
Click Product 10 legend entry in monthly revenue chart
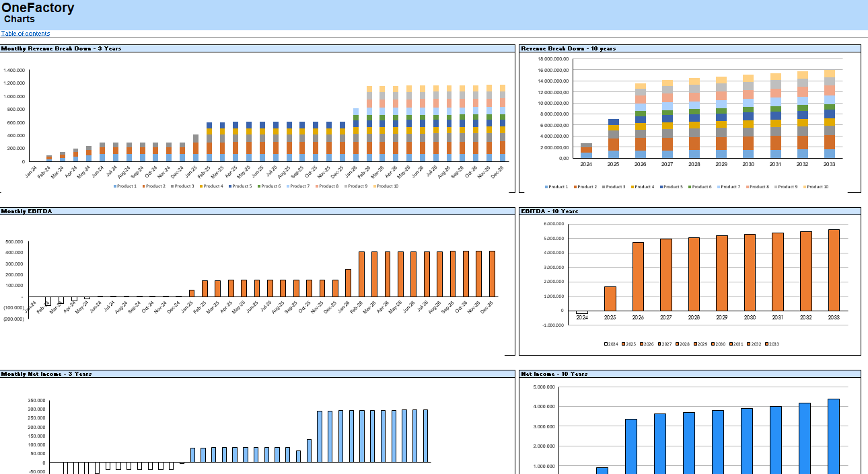click(x=386, y=186)
